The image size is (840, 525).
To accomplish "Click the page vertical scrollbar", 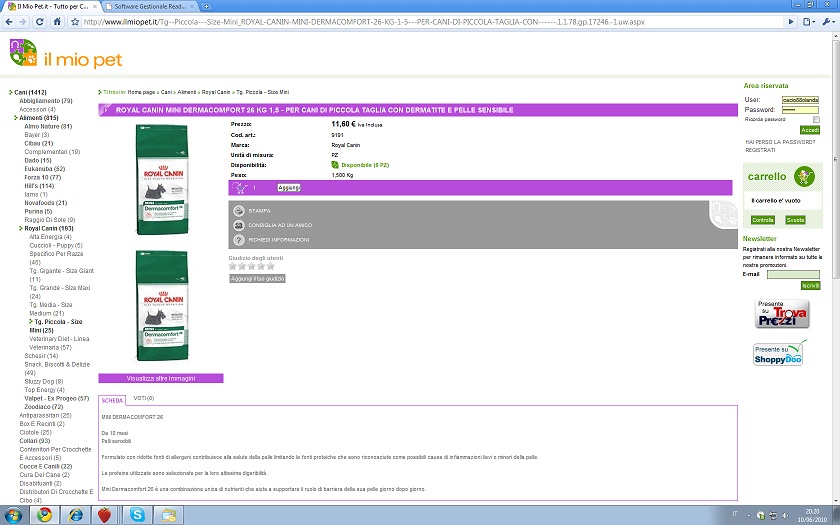I will coord(835,160).
